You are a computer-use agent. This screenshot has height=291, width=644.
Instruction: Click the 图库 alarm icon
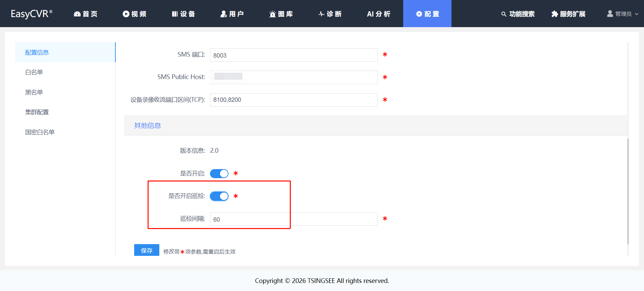point(273,14)
